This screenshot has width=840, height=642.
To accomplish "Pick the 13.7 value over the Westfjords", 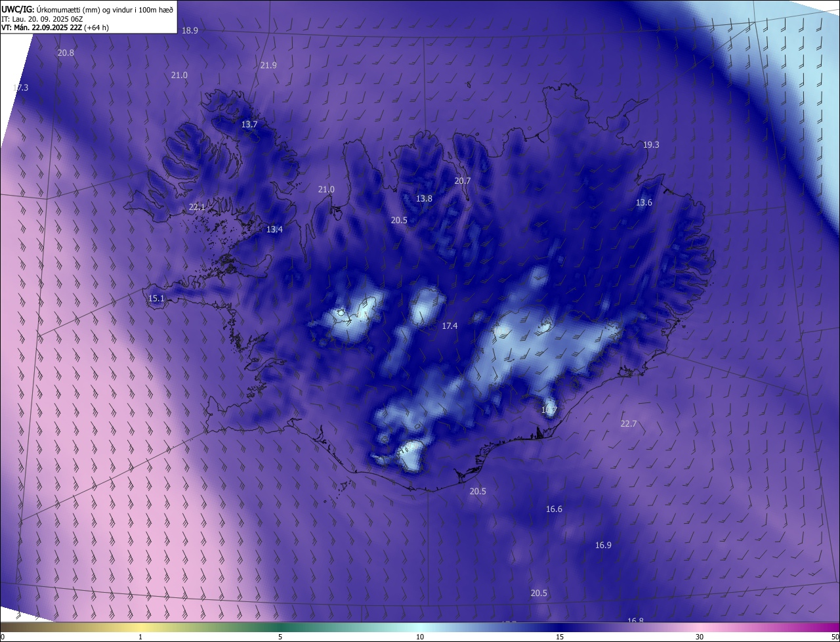I will click(x=249, y=124).
